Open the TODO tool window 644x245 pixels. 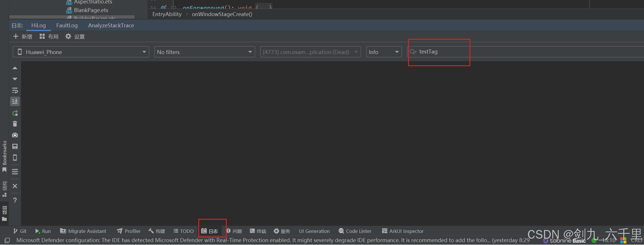[x=184, y=231]
